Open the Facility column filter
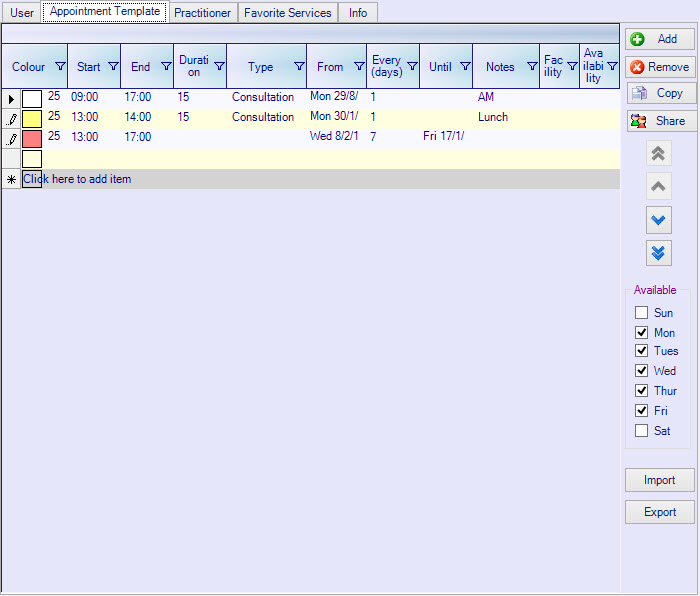700x596 pixels. point(572,67)
